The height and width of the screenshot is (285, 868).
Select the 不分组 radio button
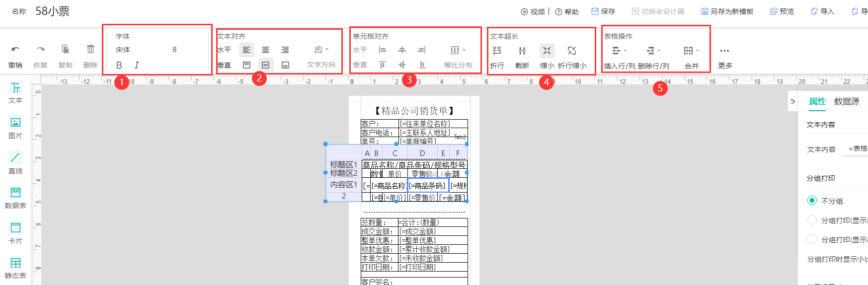point(812,201)
